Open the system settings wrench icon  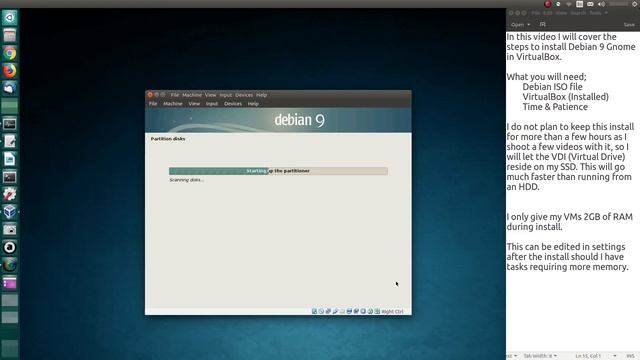(9, 194)
